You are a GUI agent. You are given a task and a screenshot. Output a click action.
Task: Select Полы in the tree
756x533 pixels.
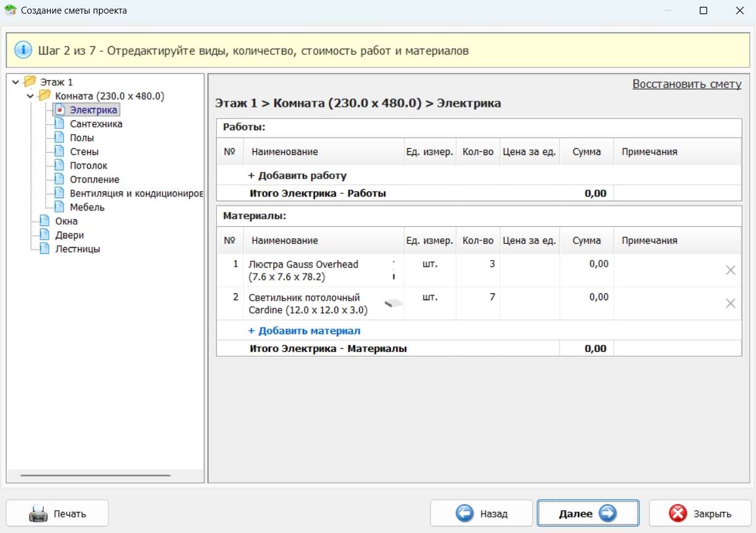click(x=82, y=138)
